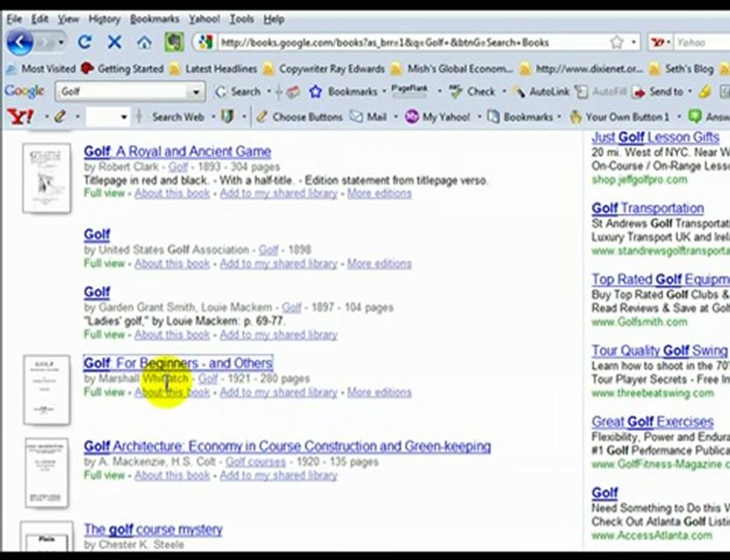Open the Latest Headlines feed bookmark
The width and height of the screenshot is (730, 560).
(213, 69)
